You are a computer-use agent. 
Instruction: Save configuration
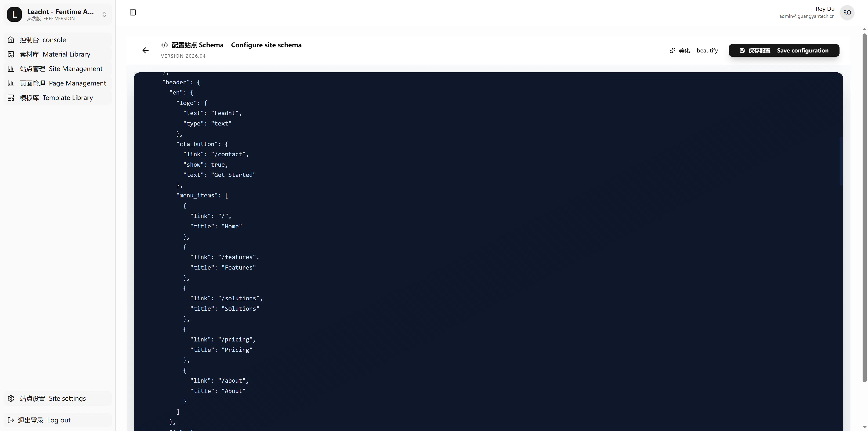click(x=784, y=51)
